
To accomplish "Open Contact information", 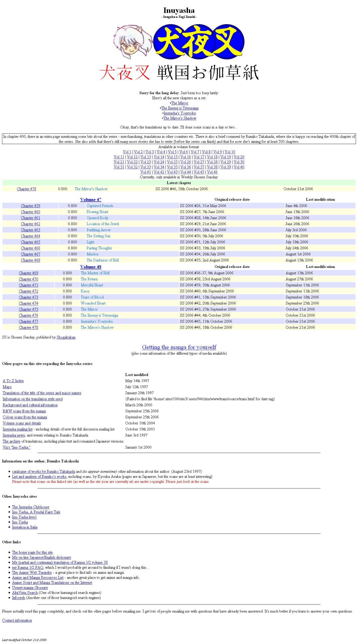I will click(17, 620).
